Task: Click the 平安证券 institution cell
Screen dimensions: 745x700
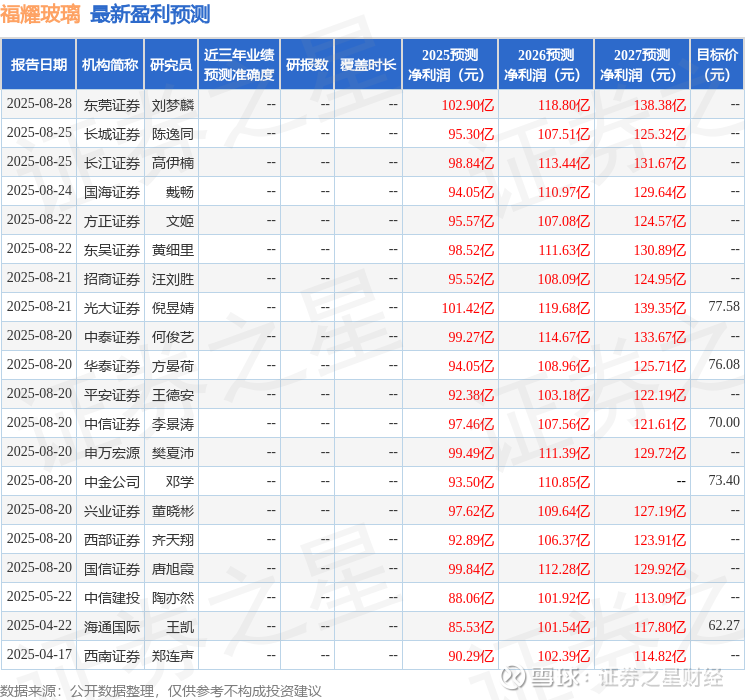Action: (x=112, y=395)
